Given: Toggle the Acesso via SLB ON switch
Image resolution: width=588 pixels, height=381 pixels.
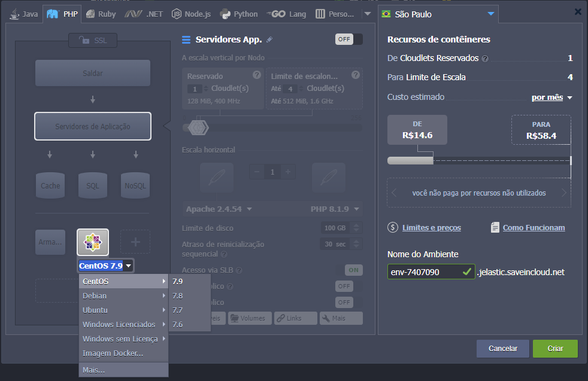Looking at the screenshot, I should (353, 270).
